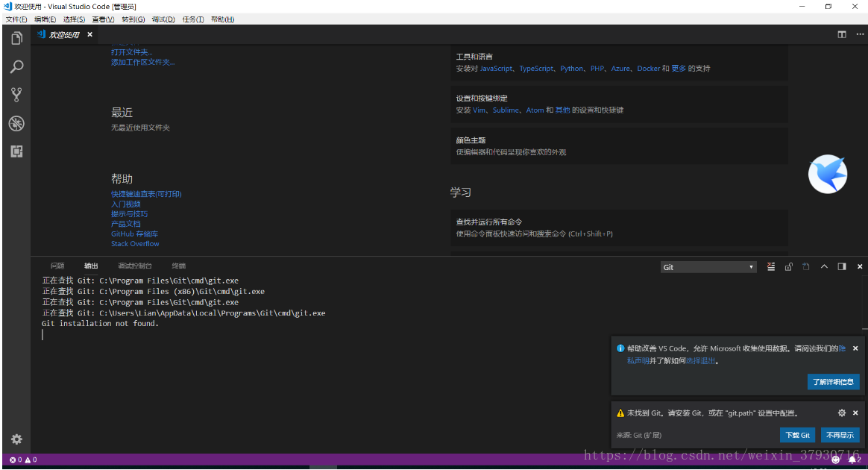
Task: Select the 欢迎使用 editor tab
Action: (x=65, y=34)
